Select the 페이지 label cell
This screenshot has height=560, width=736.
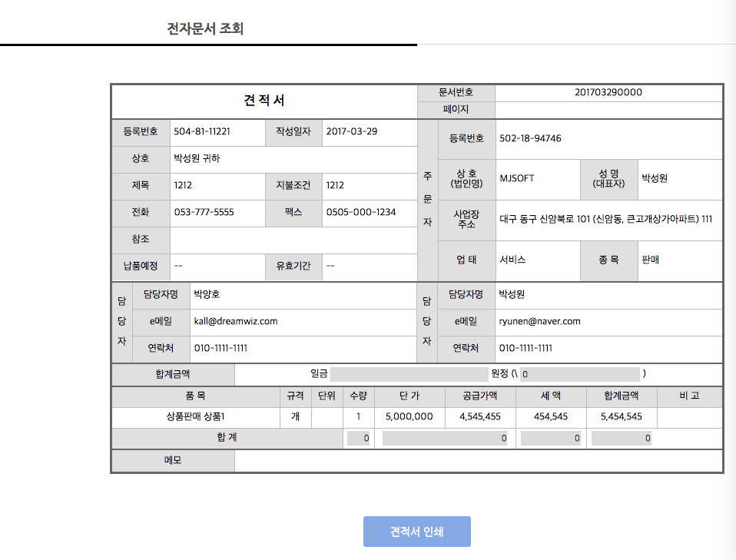[456, 110]
